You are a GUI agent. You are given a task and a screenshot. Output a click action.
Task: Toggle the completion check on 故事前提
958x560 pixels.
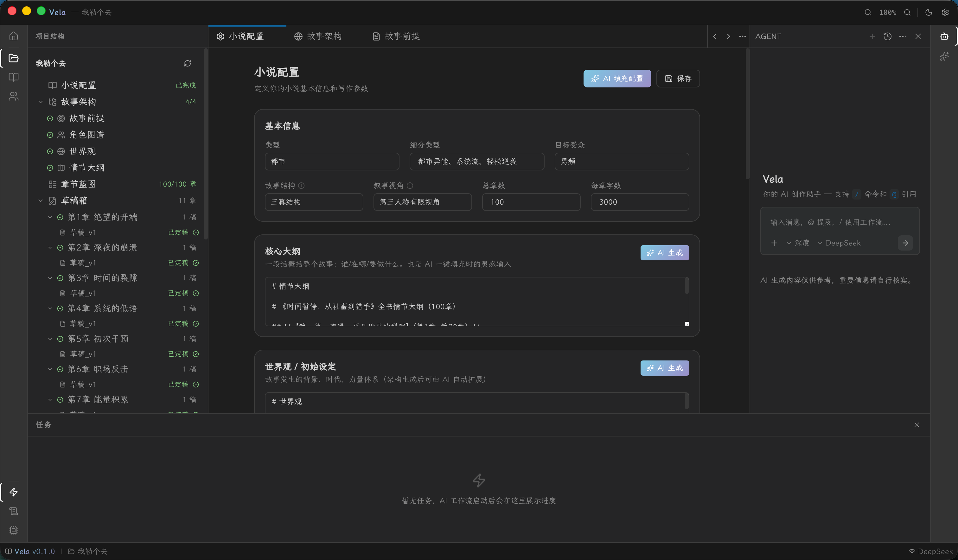(x=50, y=118)
